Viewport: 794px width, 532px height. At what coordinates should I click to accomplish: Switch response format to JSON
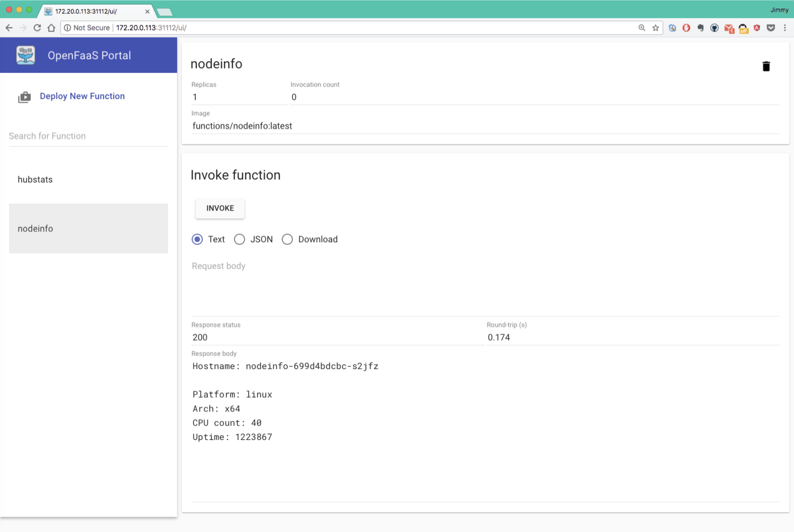point(239,239)
